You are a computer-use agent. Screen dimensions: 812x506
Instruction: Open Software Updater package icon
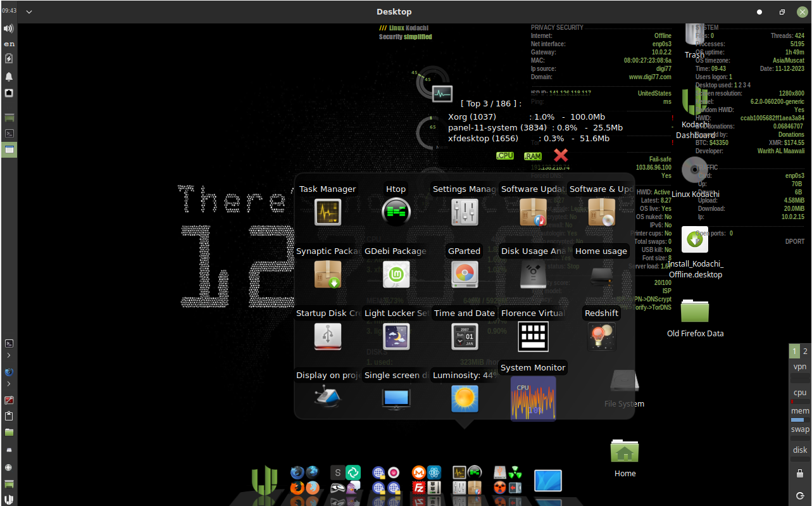click(x=533, y=212)
